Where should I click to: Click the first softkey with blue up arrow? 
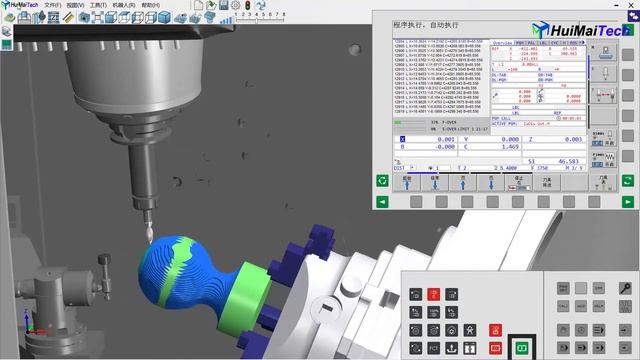[x=407, y=182]
